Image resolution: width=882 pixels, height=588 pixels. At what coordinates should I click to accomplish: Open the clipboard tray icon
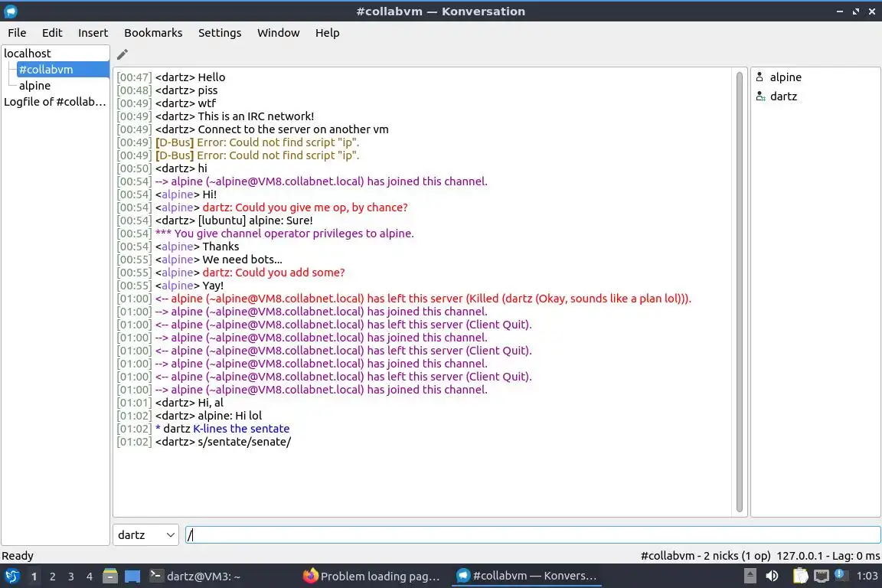coord(800,576)
